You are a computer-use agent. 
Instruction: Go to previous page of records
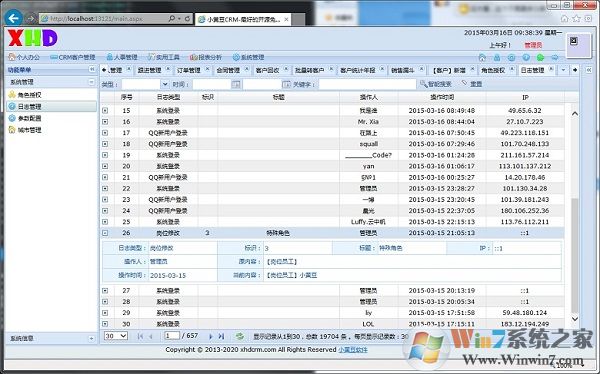click(151, 336)
